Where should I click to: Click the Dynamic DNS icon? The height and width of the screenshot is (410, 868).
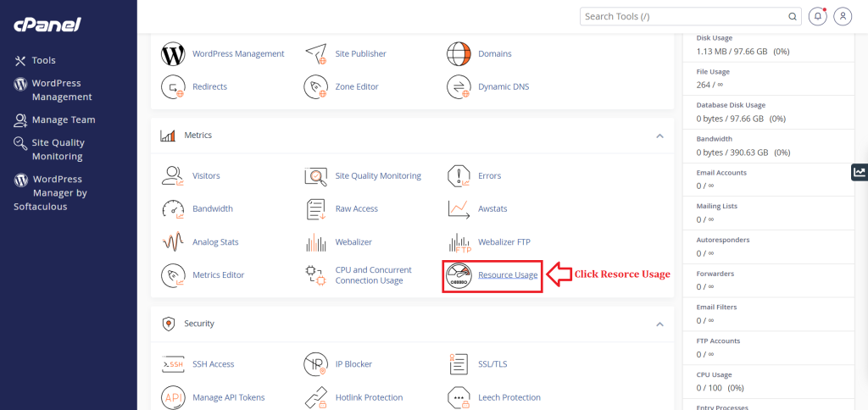point(459,87)
